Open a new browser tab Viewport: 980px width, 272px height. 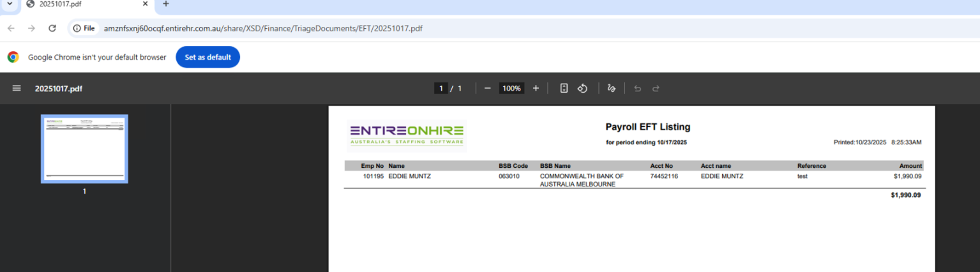tap(166, 4)
